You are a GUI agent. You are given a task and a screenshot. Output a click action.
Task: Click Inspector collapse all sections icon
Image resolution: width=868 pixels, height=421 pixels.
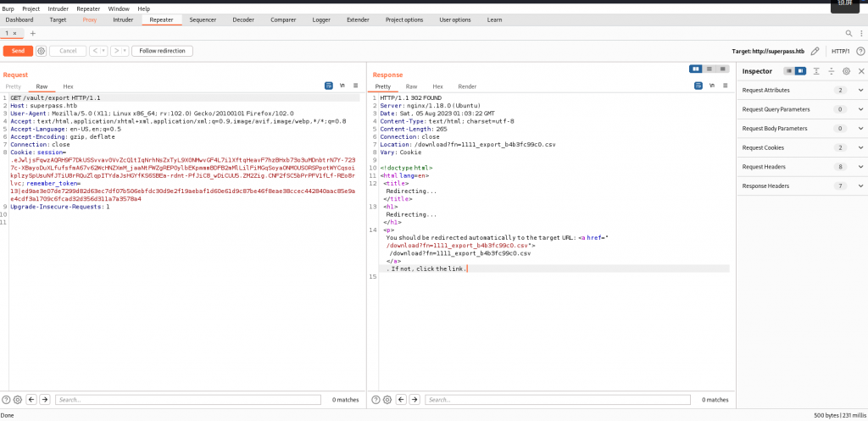coord(831,71)
